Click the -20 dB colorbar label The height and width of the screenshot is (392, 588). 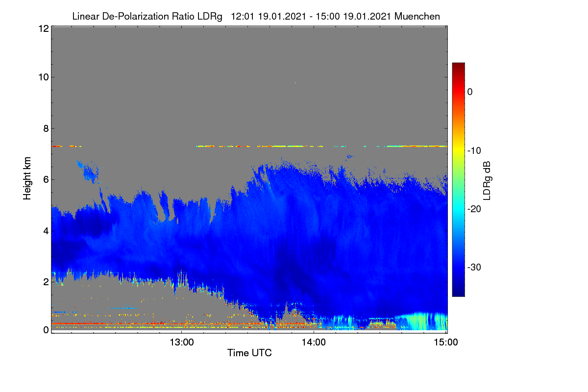pos(474,209)
